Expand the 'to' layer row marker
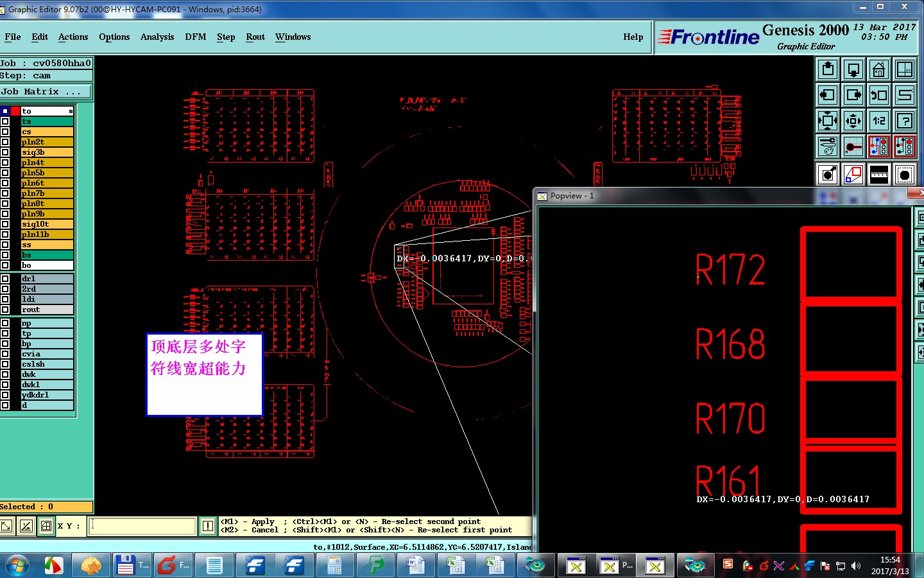The image size is (924, 578). click(71, 111)
